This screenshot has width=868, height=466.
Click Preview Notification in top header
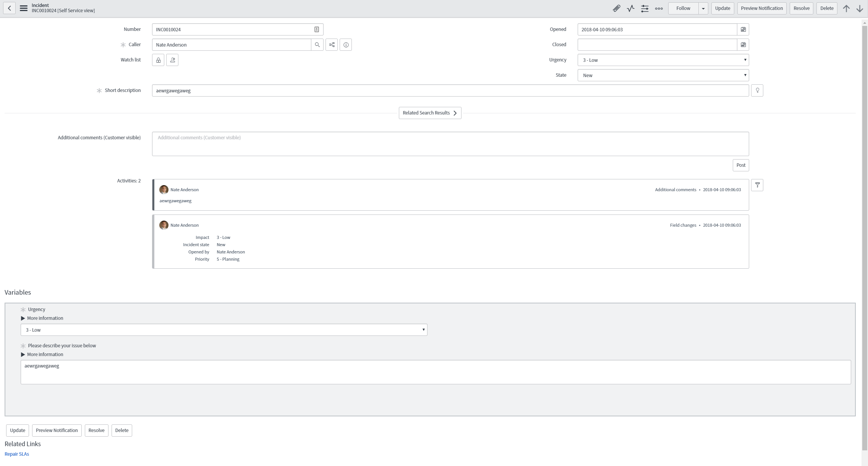pos(762,8)
